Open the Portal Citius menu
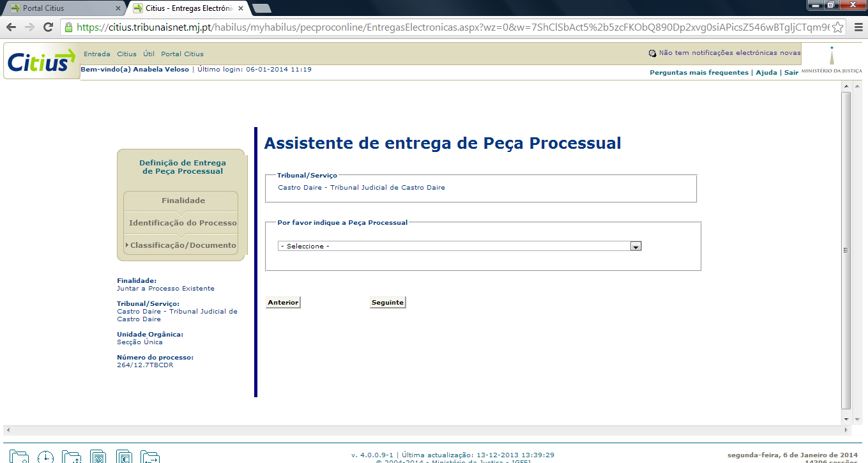 pyautogui.click(x=182, y=54)
